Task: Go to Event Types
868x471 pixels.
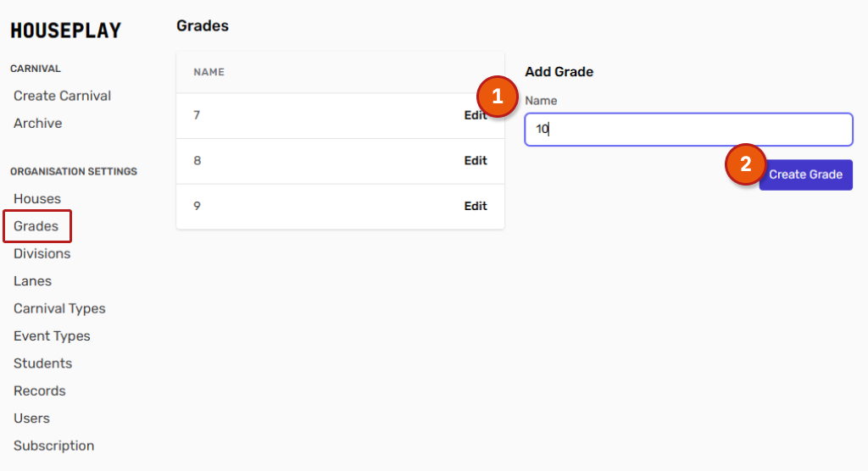Action: [52, 335]
